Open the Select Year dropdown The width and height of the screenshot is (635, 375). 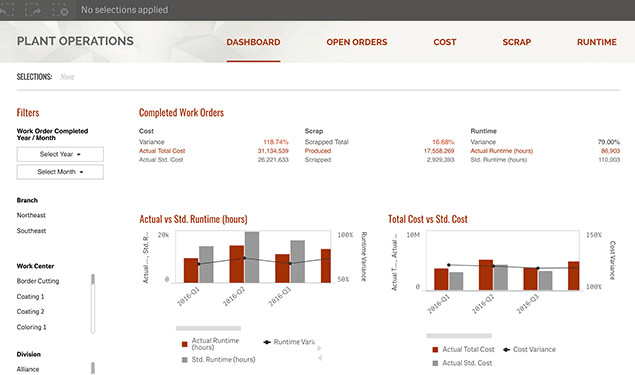coord(60,154)
